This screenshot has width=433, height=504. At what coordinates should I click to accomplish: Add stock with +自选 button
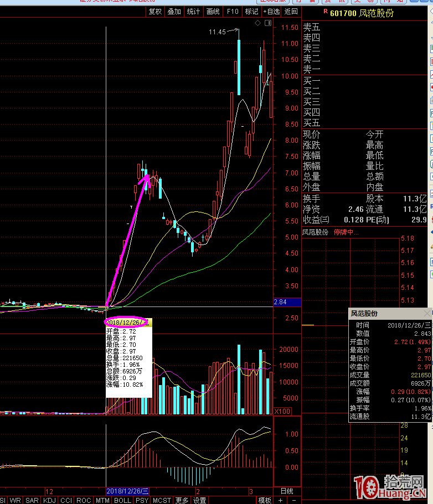(x=271, y=12)
